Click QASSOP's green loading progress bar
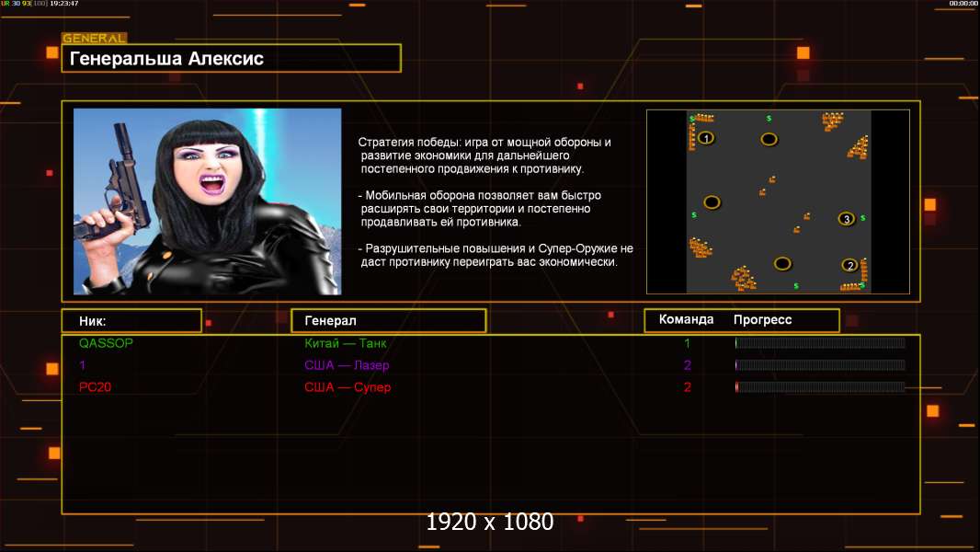The height and width of the screenshot is (552, 980). coord(820,342)
